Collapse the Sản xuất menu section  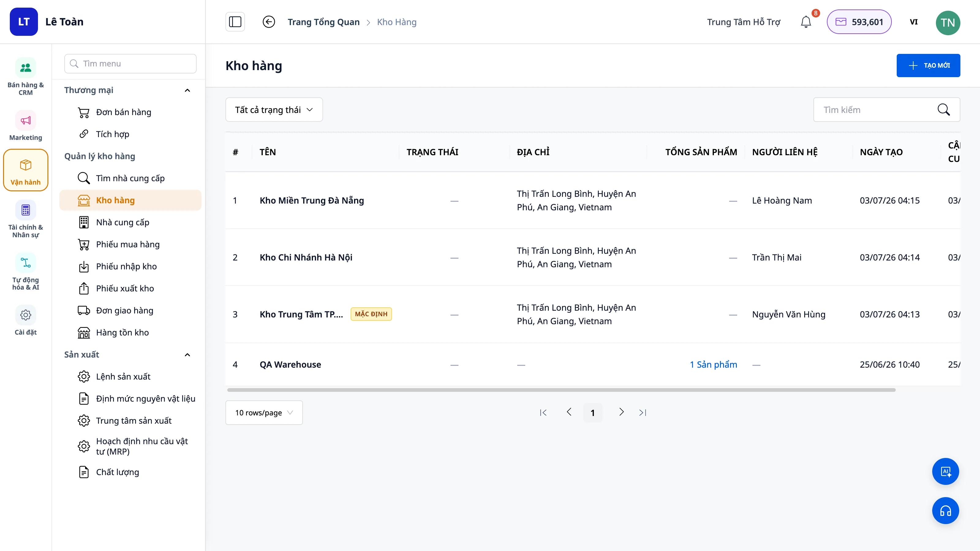tap(187, 355)
